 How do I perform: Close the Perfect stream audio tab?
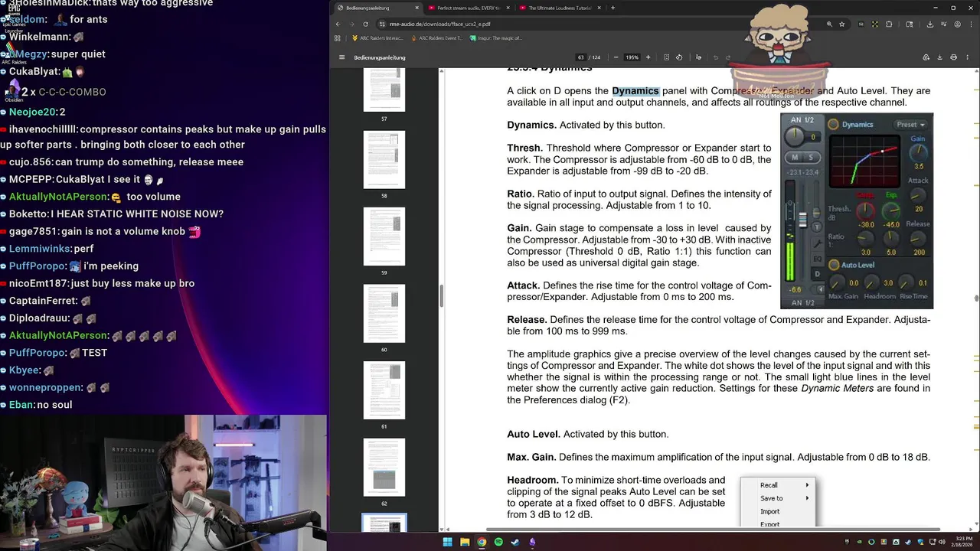click(508, 8)
